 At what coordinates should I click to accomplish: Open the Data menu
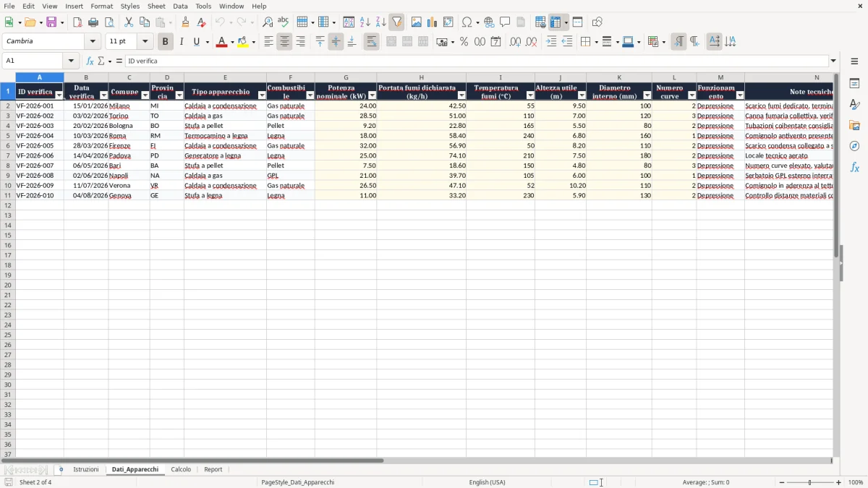[x=180, y=6]
